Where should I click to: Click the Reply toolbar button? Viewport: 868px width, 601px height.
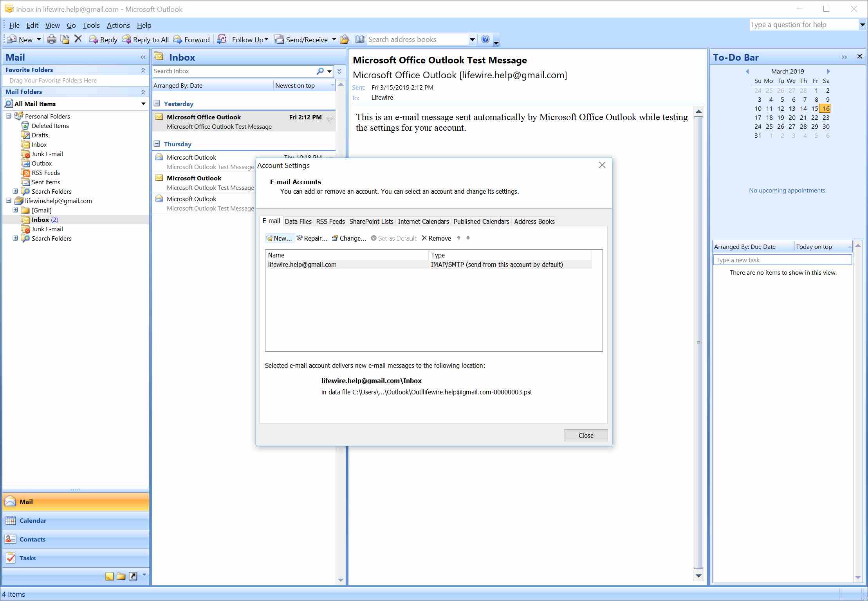point(103,40)
